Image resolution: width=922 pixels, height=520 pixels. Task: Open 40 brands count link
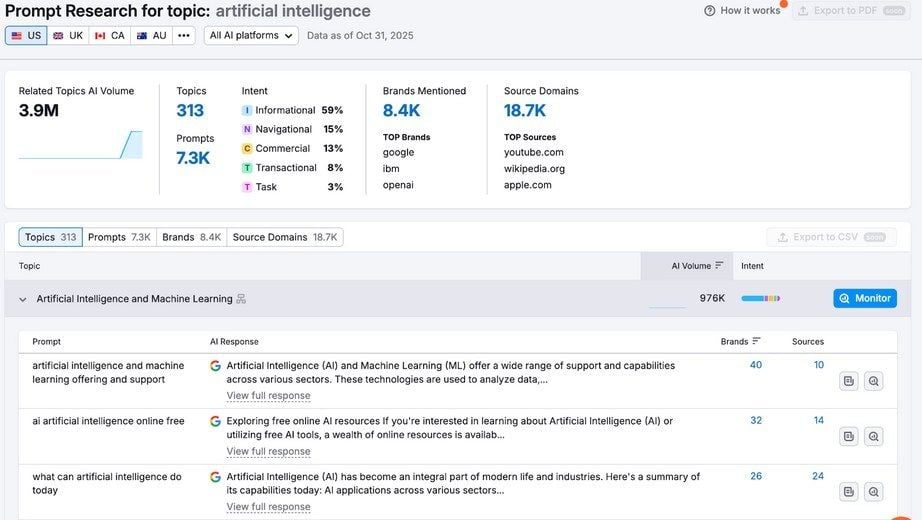pos(756,365)
